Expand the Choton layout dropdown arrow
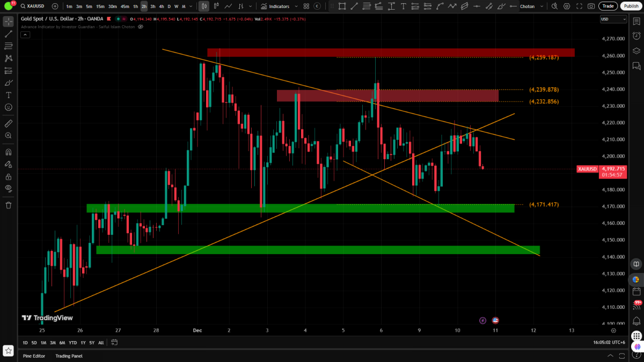This screenshot has width=644, height=362. tap(541, 6)
